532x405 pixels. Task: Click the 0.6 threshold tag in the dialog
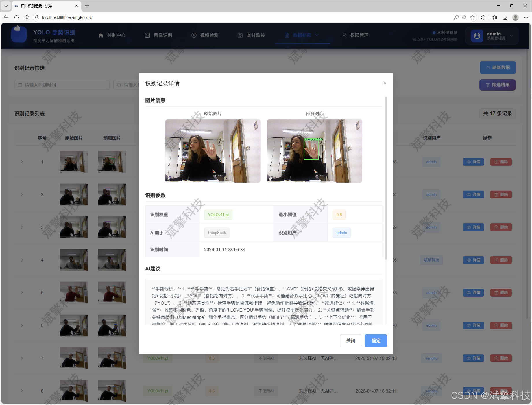339,215
